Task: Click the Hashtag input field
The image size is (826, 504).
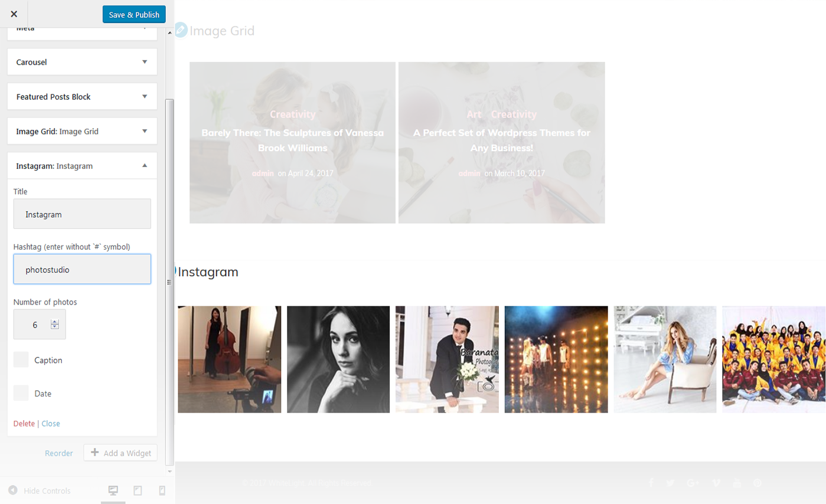Action: (x=82, y=269)
